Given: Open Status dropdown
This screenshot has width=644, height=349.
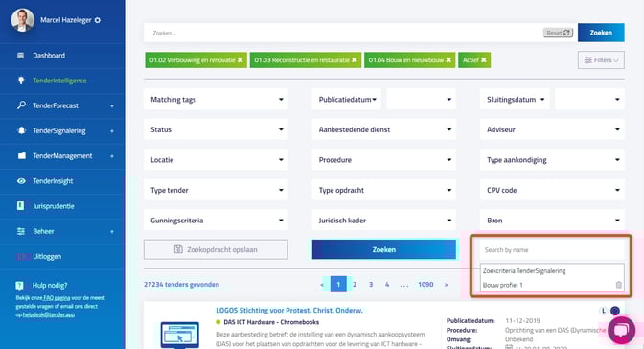Looking at the screenshot, I should (216, 129).
